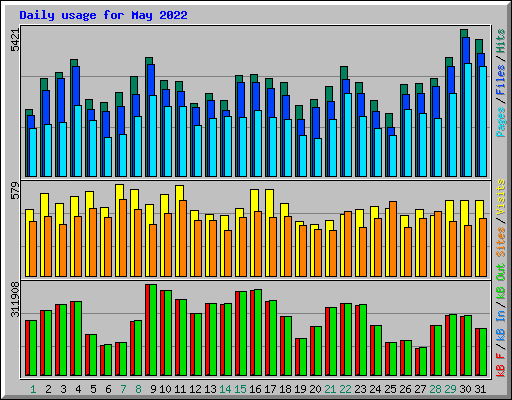Click the orange Sites bar for day 7
The width and height of the screenshot is (512, 400).
(123, 238)
